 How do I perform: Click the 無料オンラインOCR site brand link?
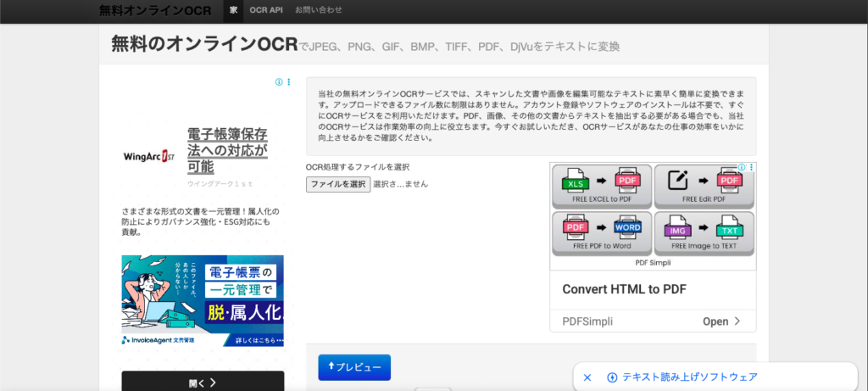pos(155,11)
